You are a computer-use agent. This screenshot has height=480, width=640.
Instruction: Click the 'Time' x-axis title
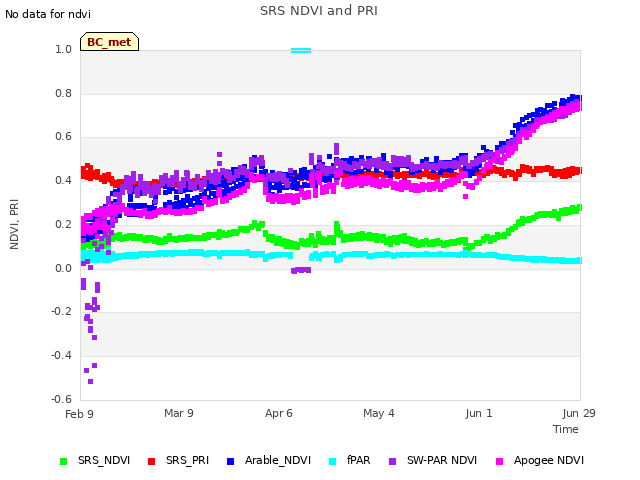pyautogui.click(x=566, y=429)
